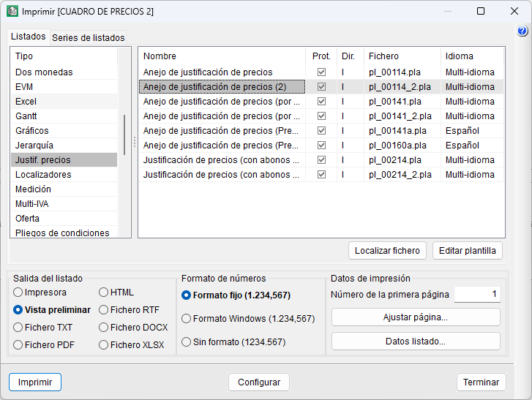Viewport: 532px width, 400px height.
Task: Select the pl_00214_2.pla list row
Action: [x=293, y=175]
